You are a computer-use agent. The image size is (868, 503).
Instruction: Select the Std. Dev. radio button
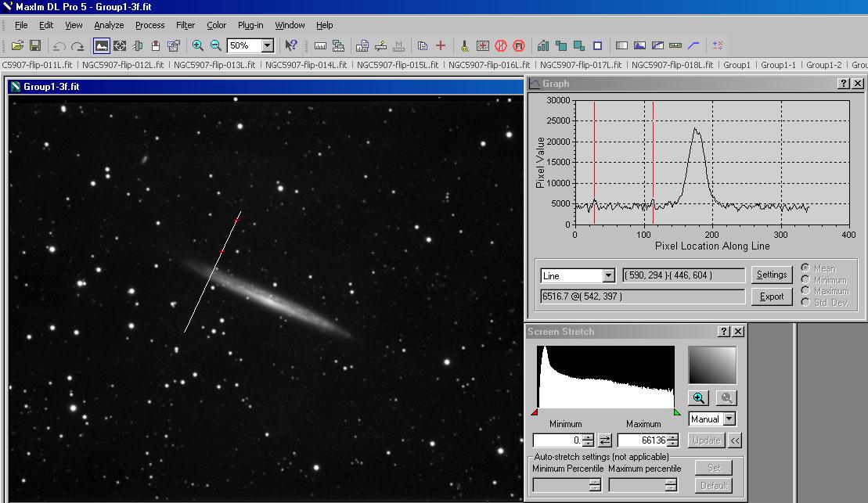tap(805, 302)
